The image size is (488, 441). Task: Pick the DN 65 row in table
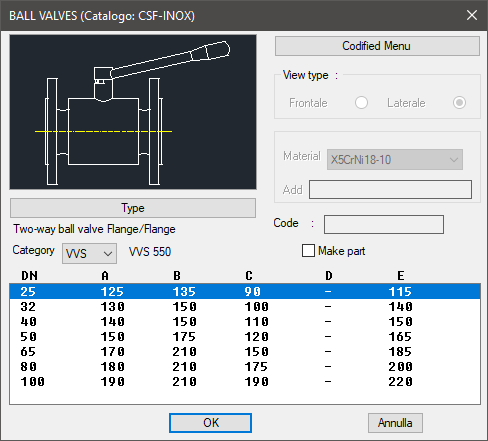(x=245, y=352)
